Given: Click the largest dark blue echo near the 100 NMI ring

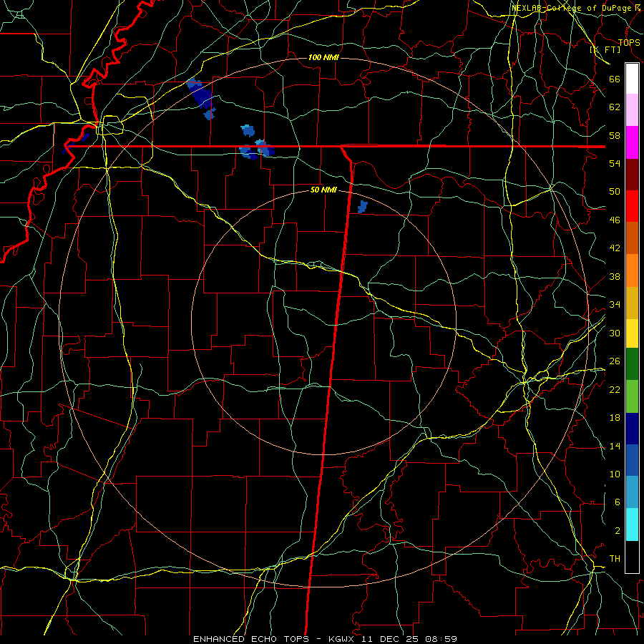Looking at the screenshot, I should [x=201, y=94].
